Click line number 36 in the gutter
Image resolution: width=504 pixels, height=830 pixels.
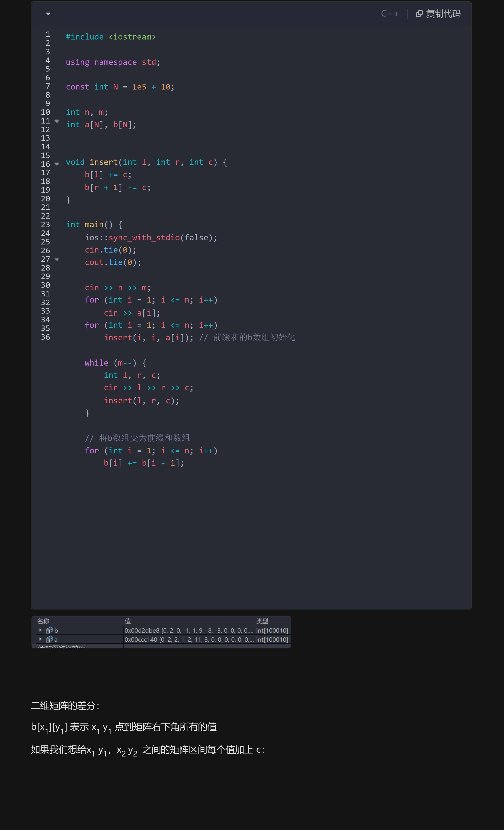pyautogui.click(x=45, y=337)
